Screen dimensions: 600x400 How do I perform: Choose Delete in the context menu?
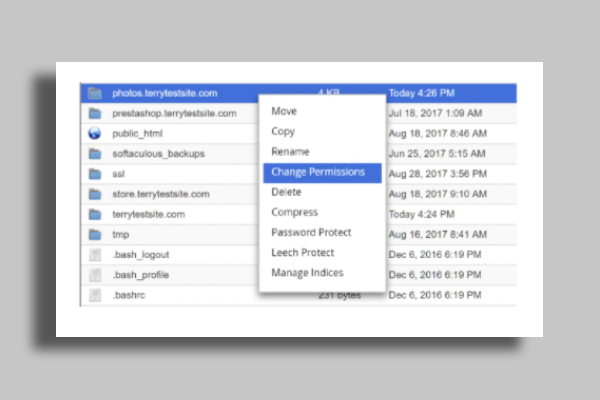[x=286, y=192]
